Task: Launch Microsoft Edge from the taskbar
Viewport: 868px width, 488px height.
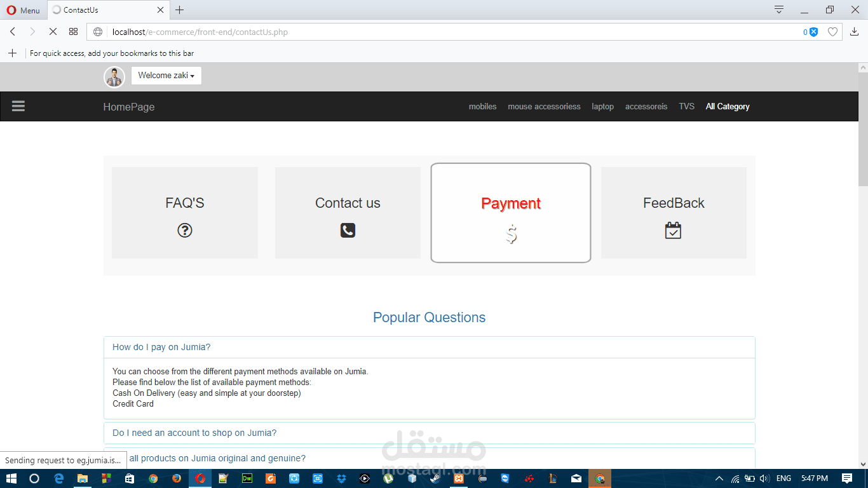Action: point(59,478)
